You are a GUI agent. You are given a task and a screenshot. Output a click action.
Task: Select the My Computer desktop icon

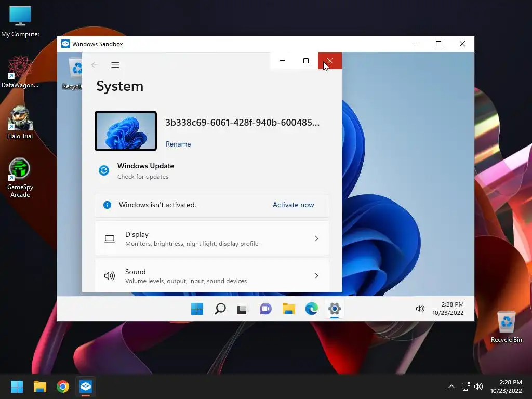20,21
